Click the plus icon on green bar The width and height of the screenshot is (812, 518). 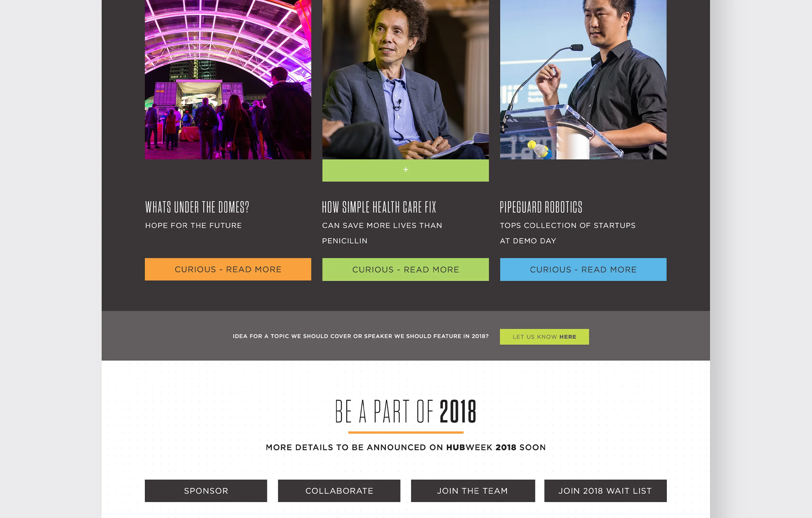406,169
